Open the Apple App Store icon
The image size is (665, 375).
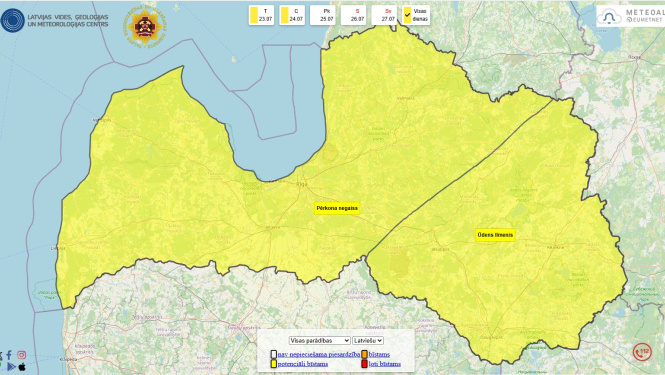(x=22, y=367)
